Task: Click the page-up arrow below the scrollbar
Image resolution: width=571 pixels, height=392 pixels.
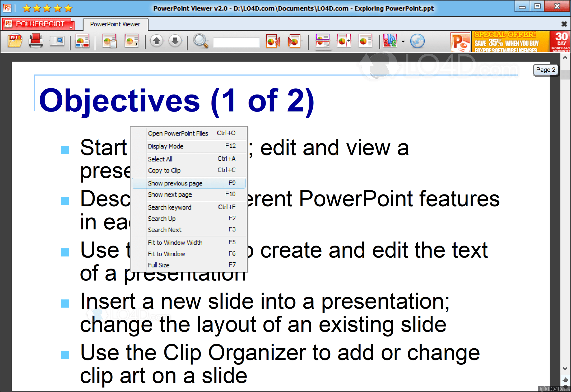Action: tap(565, 380)
